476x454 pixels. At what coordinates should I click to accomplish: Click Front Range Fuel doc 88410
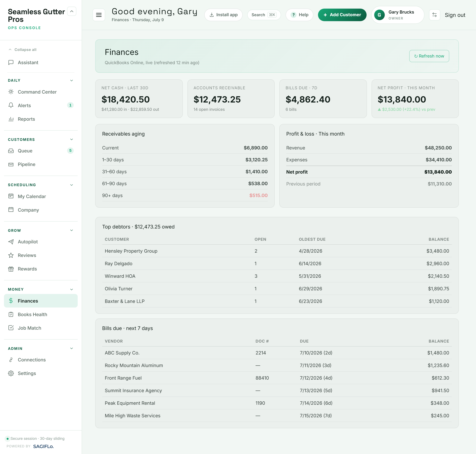pos(262,378)
